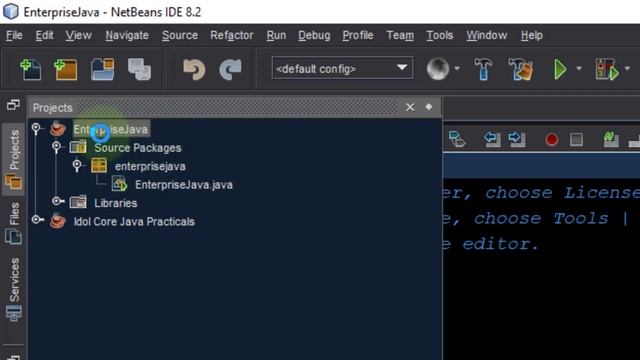Click the EnterpriseJava coffee cup project icon

[58, 129]
